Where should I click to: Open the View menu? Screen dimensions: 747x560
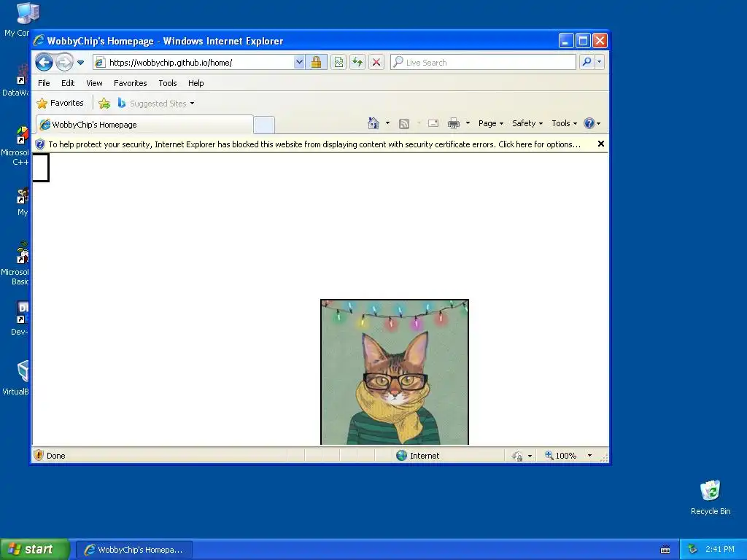click(94, 83)
